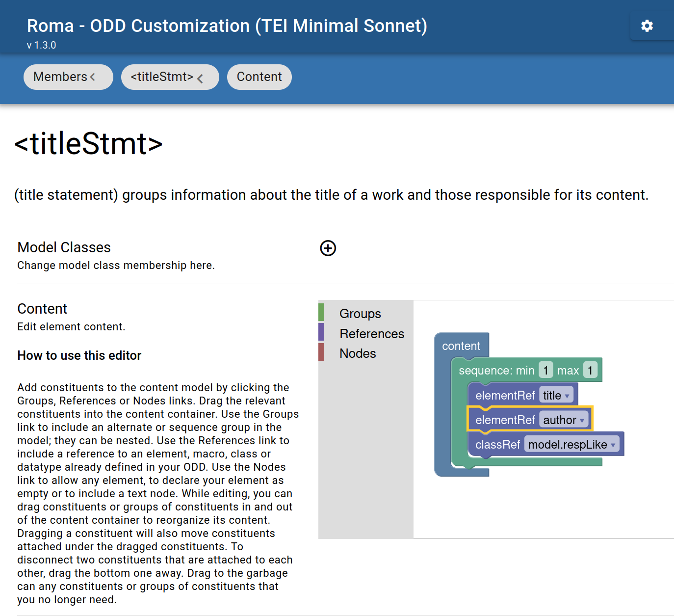
Task: Select the sequence group block label
Action: (x=495, y=371)
